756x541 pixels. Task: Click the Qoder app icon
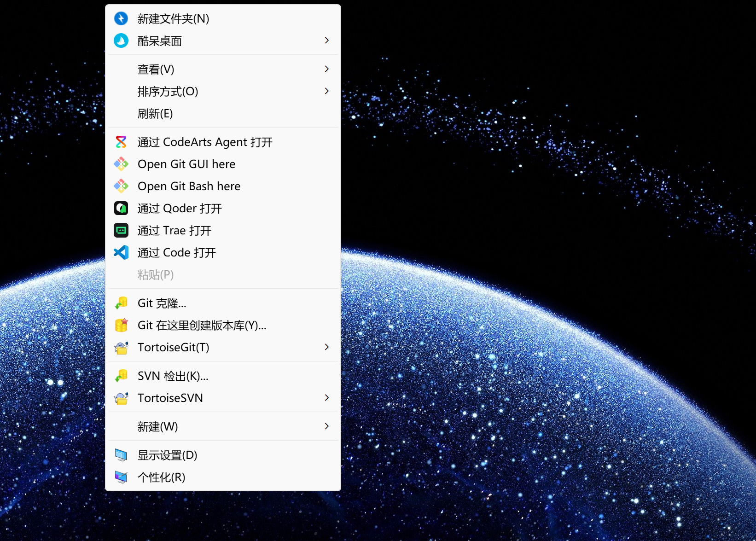coord(121,208)
